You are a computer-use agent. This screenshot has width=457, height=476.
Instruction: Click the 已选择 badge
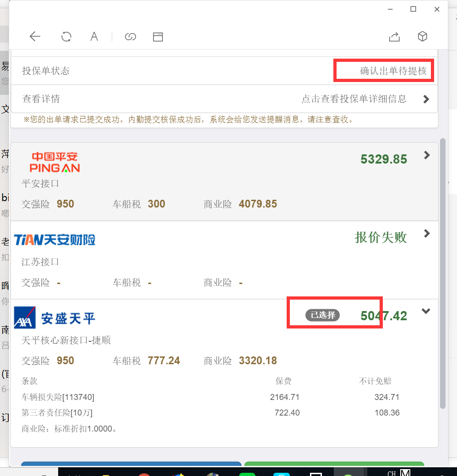click(322, 315)
